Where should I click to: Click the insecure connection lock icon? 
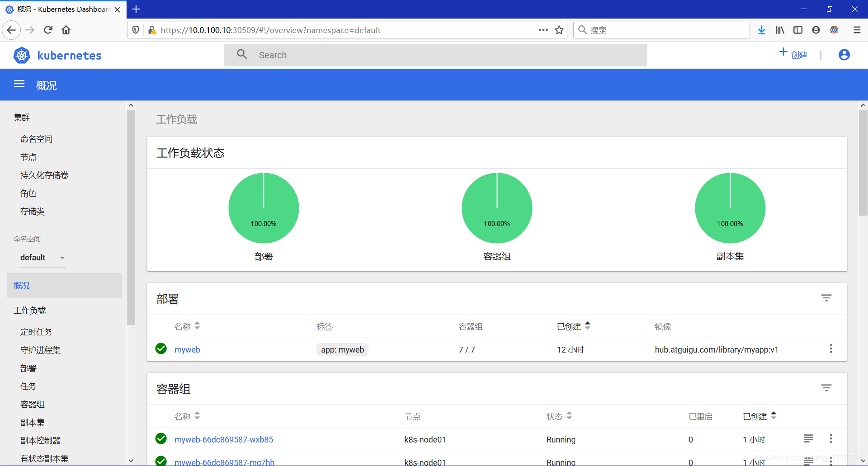[x=152, y=30]
